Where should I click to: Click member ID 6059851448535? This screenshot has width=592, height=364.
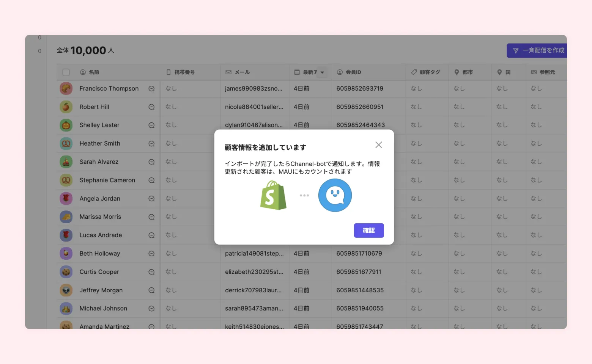[x=360, y=290]
